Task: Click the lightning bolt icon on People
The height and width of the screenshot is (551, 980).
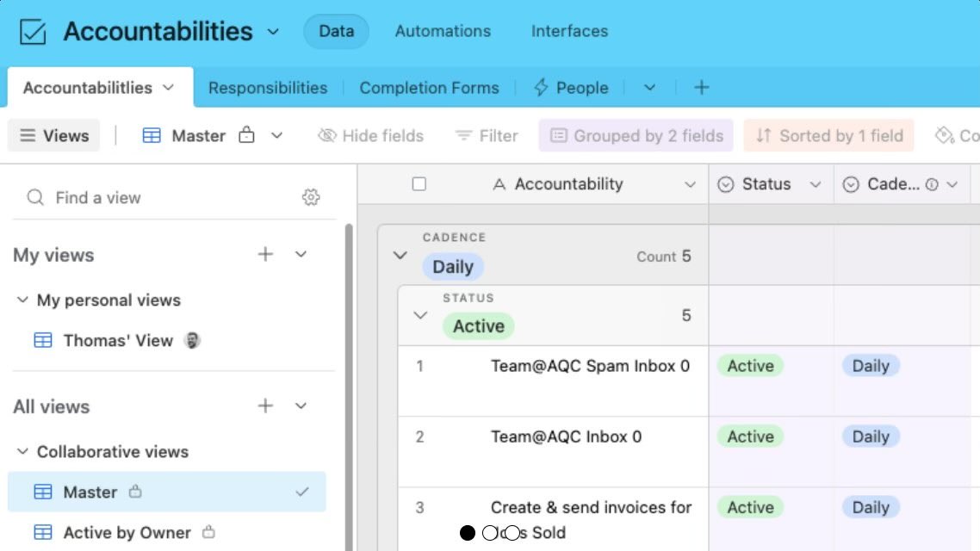Action: click(x=541, y=88)
